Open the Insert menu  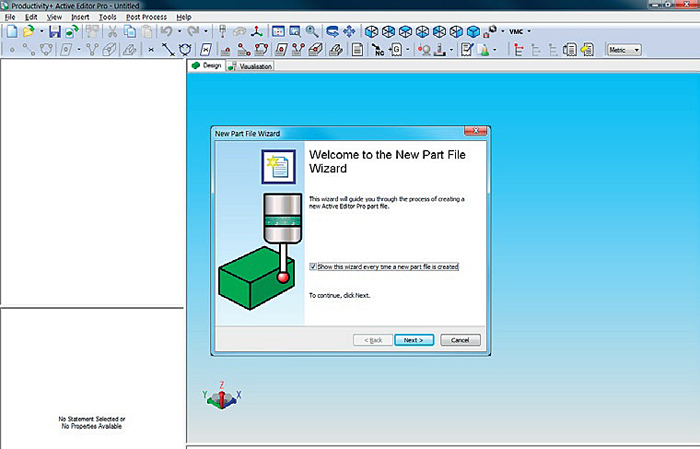tap(80, 17)
